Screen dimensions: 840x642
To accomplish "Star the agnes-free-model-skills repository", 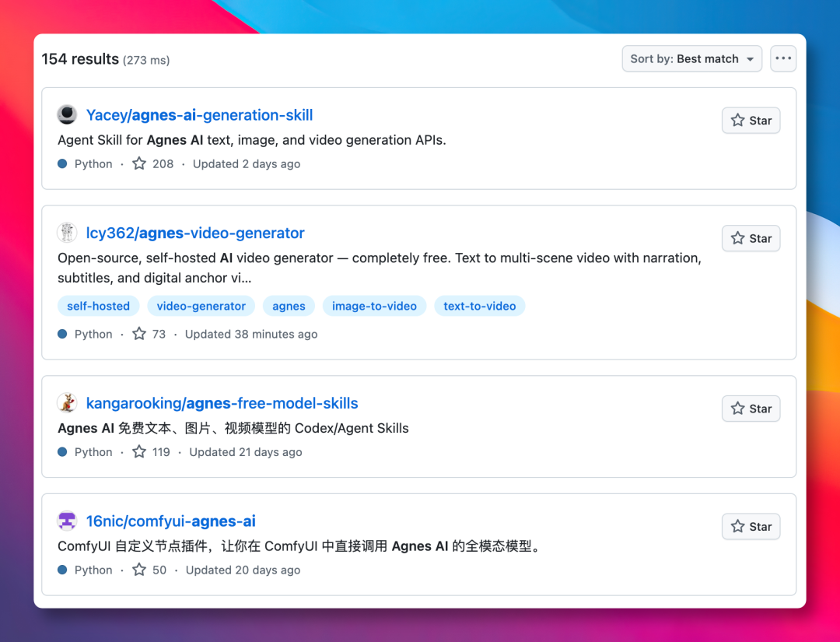I will click(x=751, y=409).
